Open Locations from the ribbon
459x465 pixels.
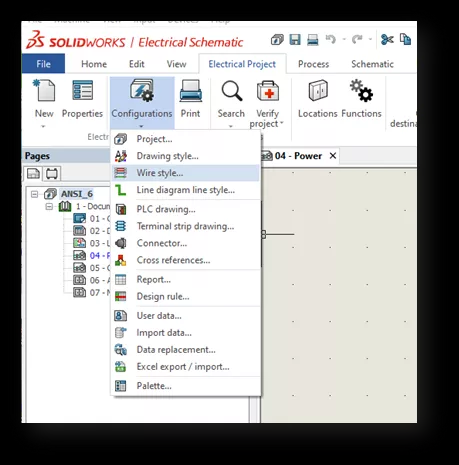coord(318,99)
